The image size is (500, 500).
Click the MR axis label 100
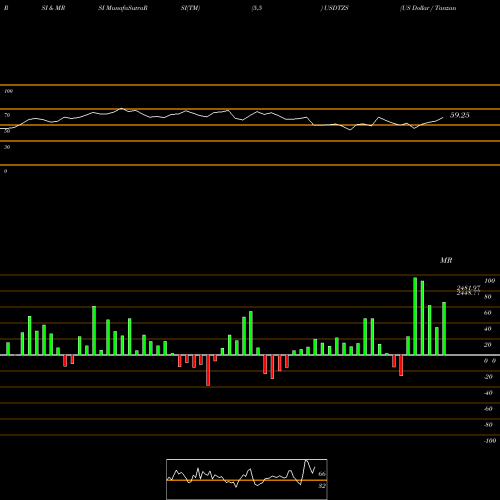click(489, 281)
